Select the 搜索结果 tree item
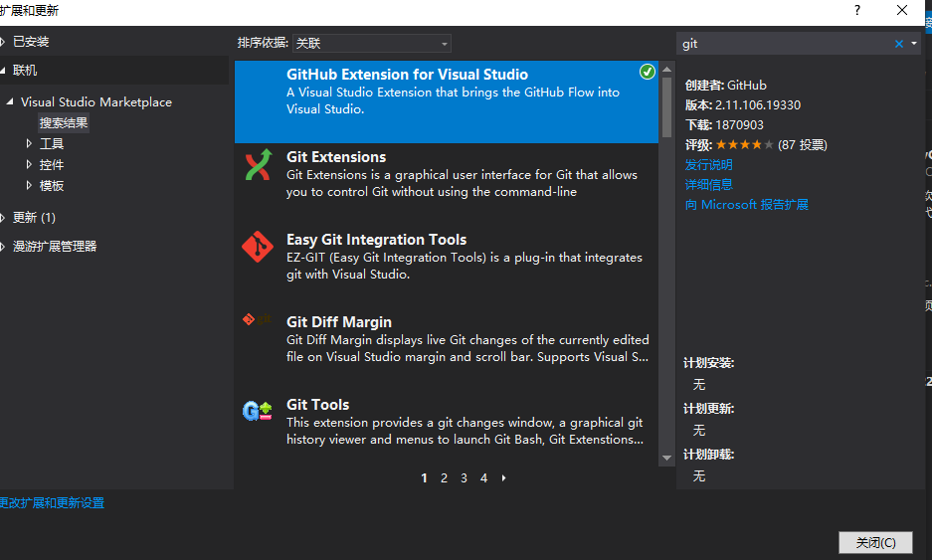 (64, 123)
